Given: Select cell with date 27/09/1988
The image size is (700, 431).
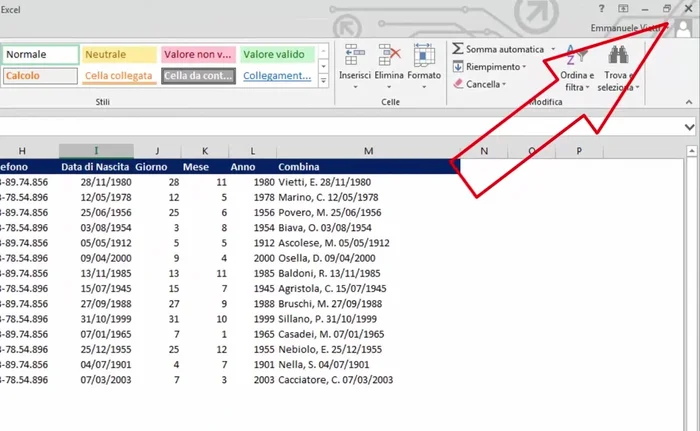Looking at the screenshot, I should coord(96,304).
